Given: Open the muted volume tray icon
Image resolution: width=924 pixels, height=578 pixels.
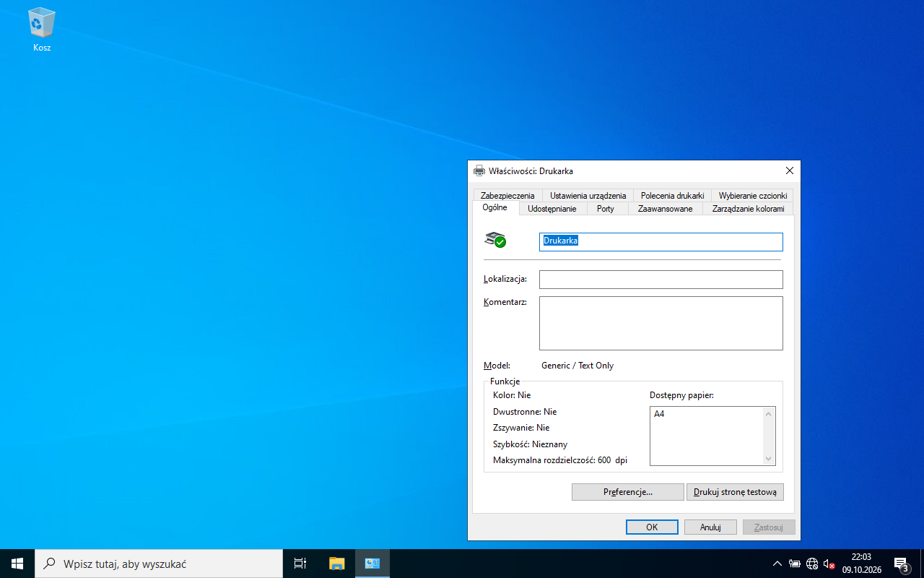Looking at the screenshot, I should click(x=829, y=564).
